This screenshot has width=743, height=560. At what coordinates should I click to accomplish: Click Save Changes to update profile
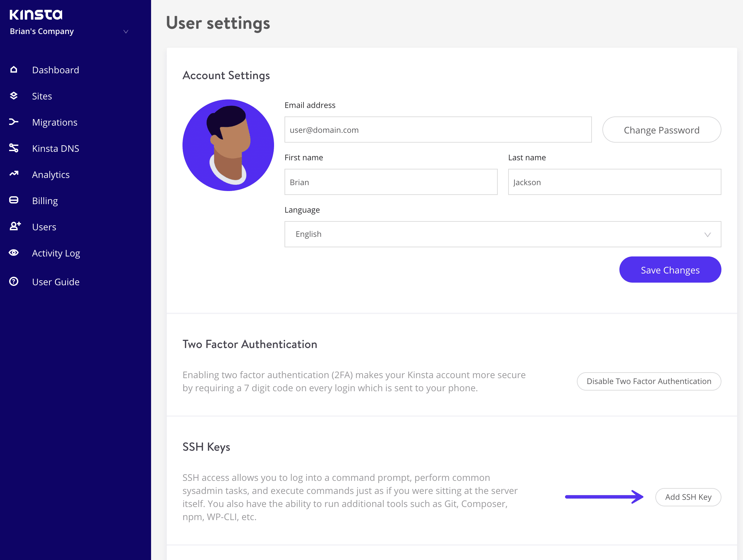click(670, 270)
